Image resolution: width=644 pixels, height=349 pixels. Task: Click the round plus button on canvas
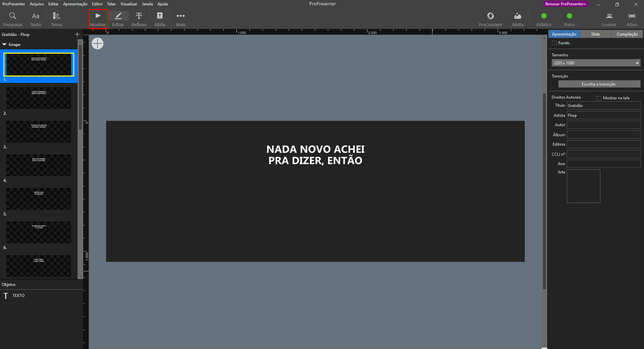[x=98, y=44]
